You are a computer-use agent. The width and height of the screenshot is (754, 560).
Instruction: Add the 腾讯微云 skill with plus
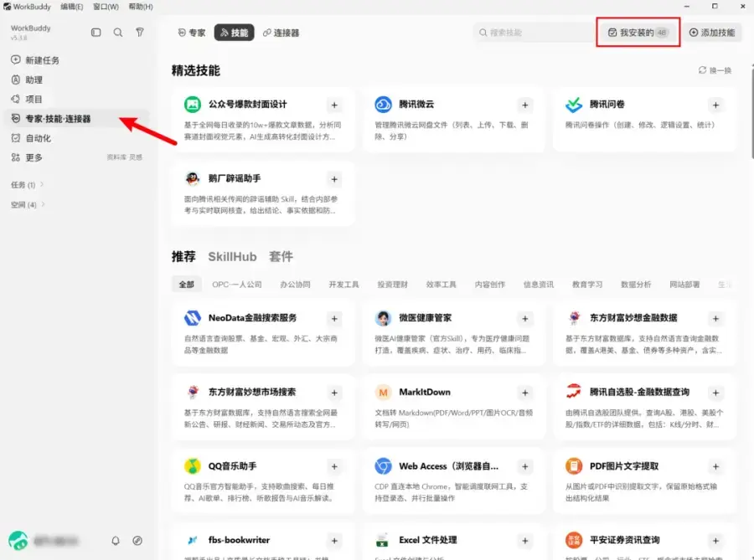tap(525, 105)
